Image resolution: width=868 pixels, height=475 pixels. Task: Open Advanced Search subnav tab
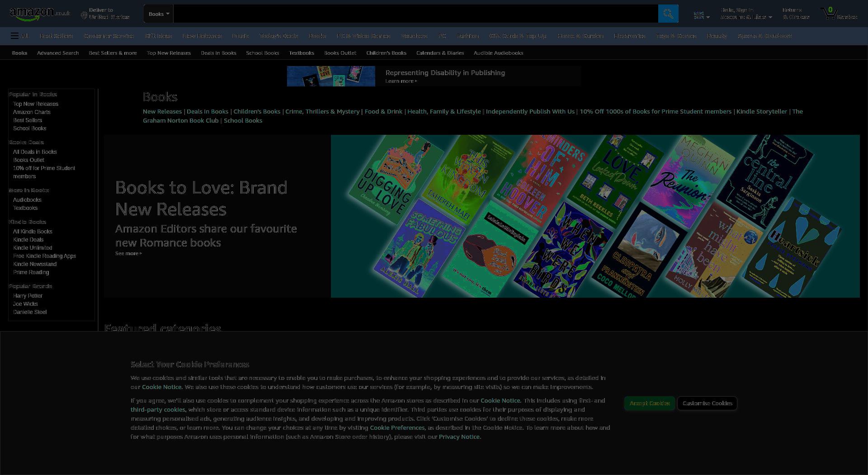58,53
